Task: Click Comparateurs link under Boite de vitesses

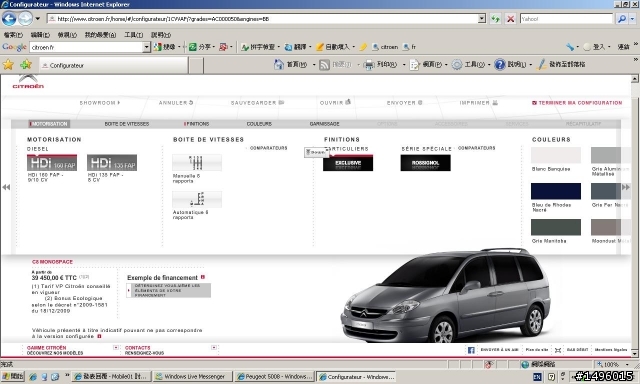Action: coord(268,148)
